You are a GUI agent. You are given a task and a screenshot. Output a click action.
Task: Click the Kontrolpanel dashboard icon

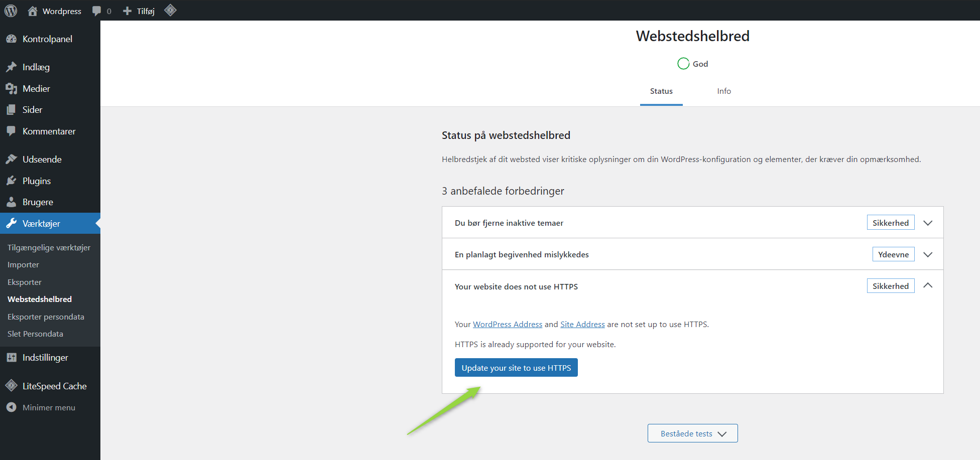[x=11, y=39]
